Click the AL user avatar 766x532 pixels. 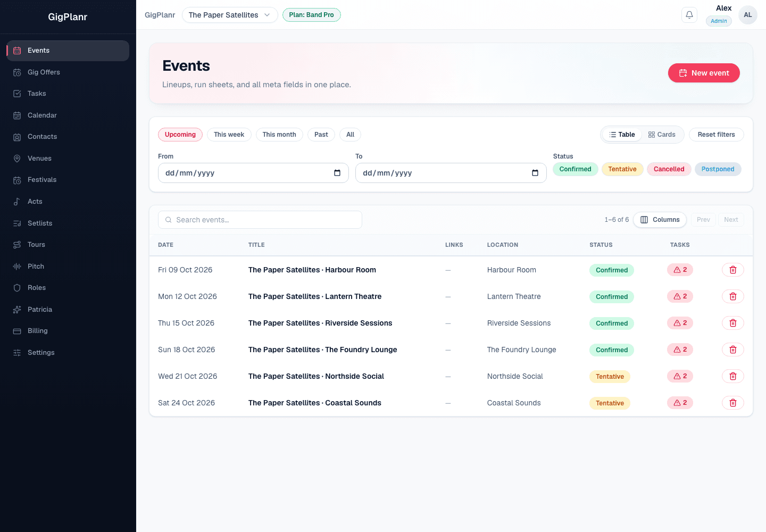(x=748, y=15)
